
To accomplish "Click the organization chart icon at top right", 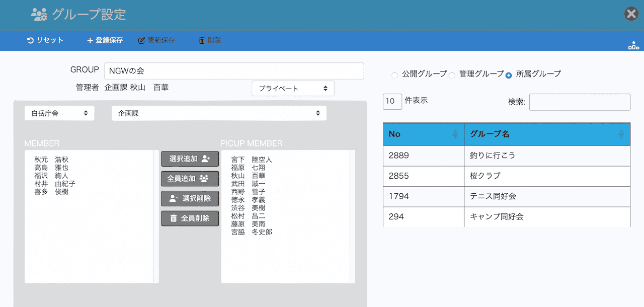I will click(633, 45).
